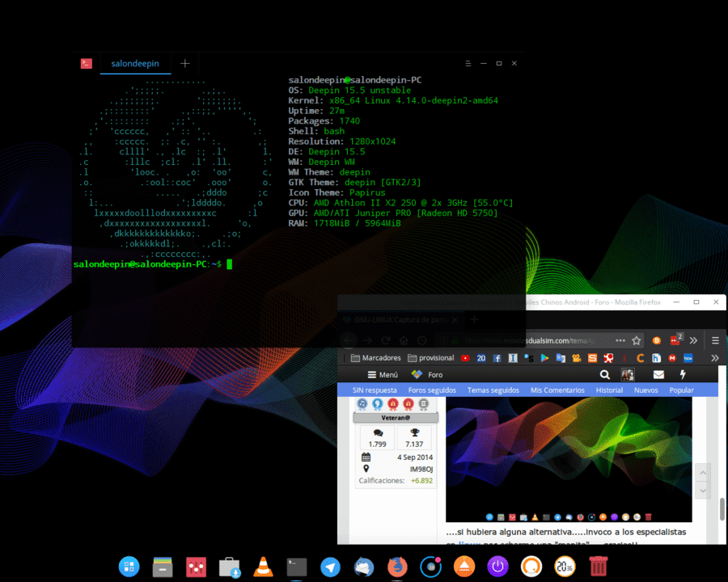Image resolution: width=728 pixels, height=582 pixels.
Task: Add a new terminal tab with plus button
Action: click(184, 64)
